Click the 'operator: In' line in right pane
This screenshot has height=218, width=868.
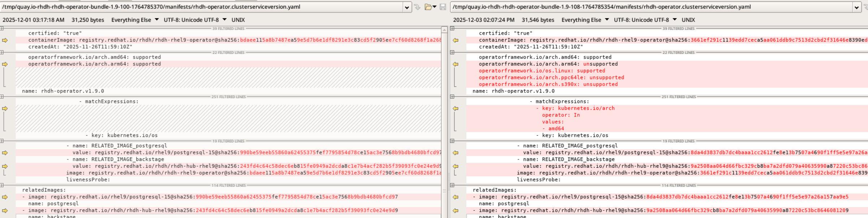click(561, 115)
